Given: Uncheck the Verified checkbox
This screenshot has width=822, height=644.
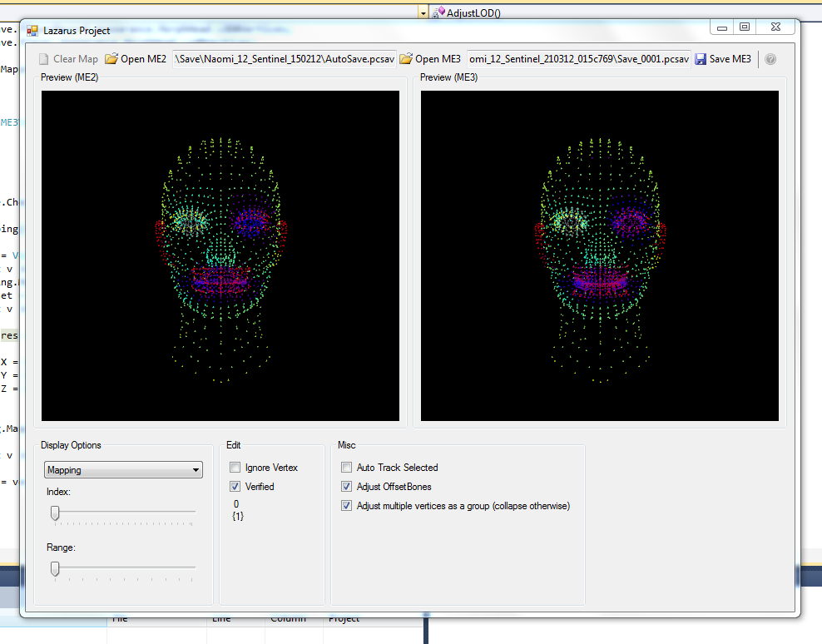Looking at the screenshot, I should pyautogui.click(x=235, y=487).
